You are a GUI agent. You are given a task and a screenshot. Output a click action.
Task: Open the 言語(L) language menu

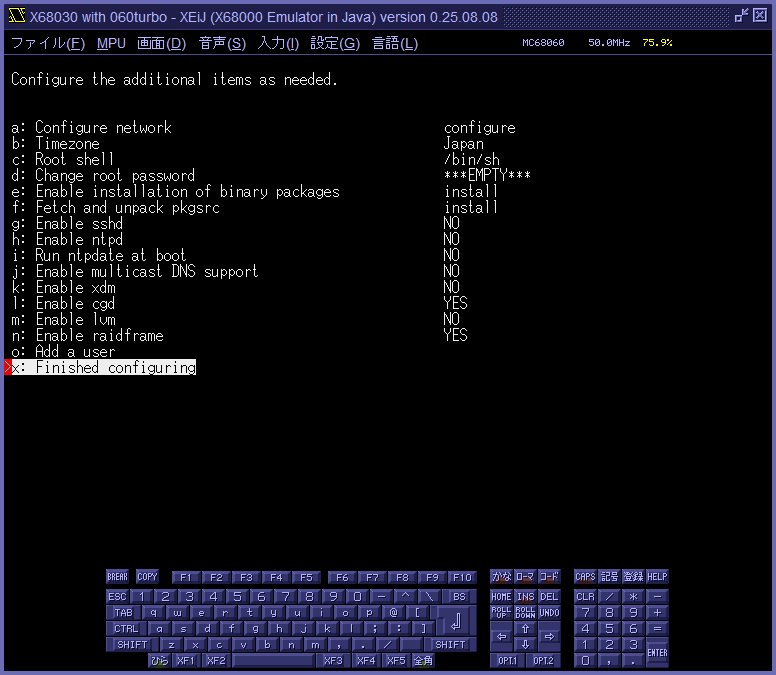(395, 43)
